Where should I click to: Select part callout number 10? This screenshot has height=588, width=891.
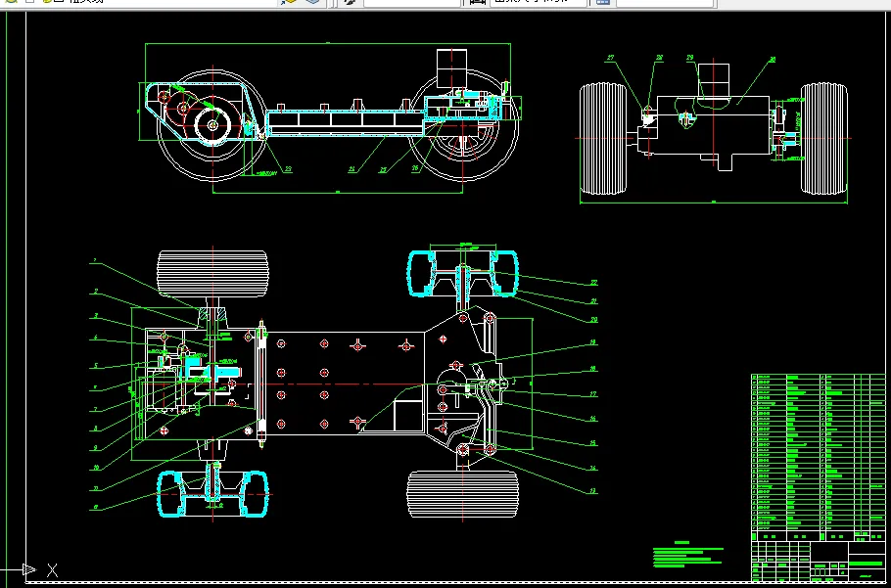pyautogui.click(x=97, y=468)
